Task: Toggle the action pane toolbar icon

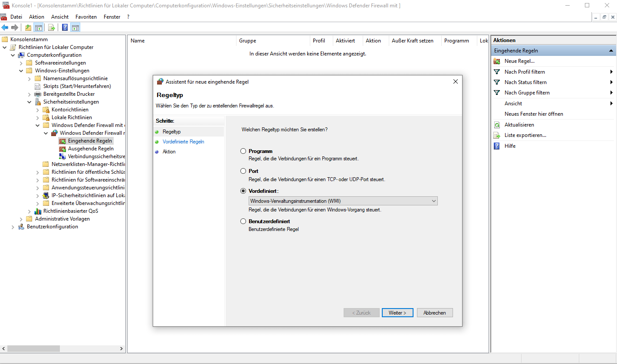Action: [x=75, y=27]
